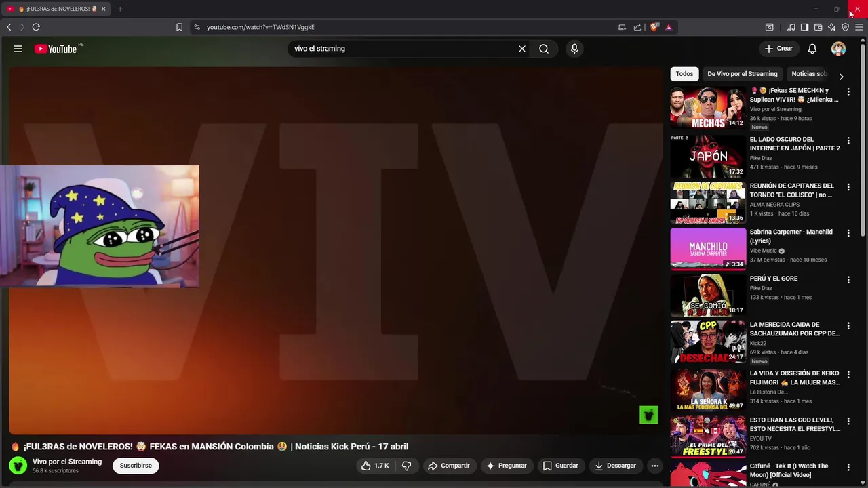Go back with the browser back arrow
The height and width of the screenshot is (488, 868).
click(x=9, y=27)
